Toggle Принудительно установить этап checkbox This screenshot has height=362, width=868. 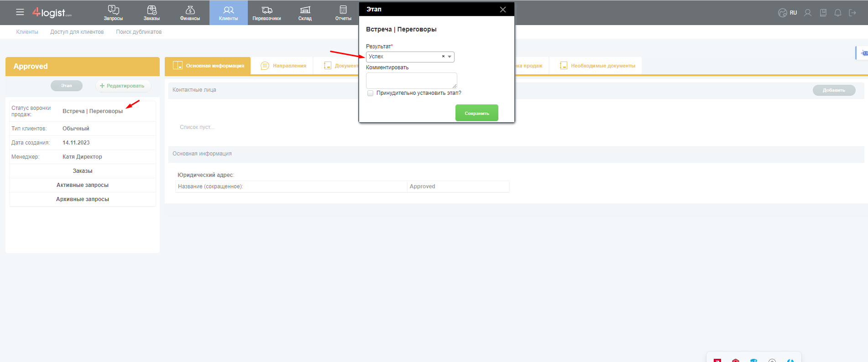[370, 93]
